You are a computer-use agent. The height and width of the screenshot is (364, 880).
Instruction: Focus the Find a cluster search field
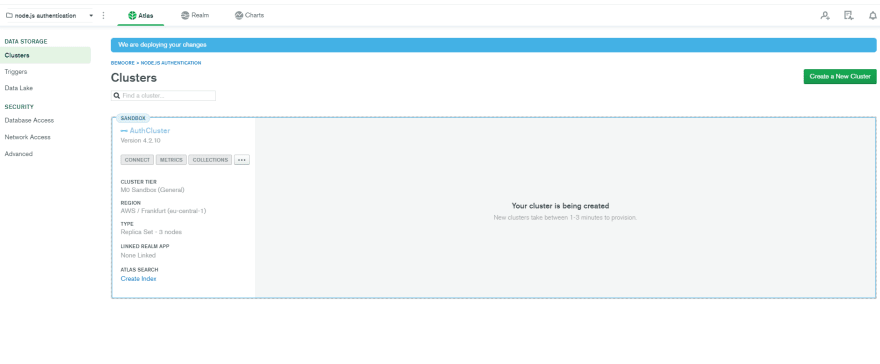[163, 96]
